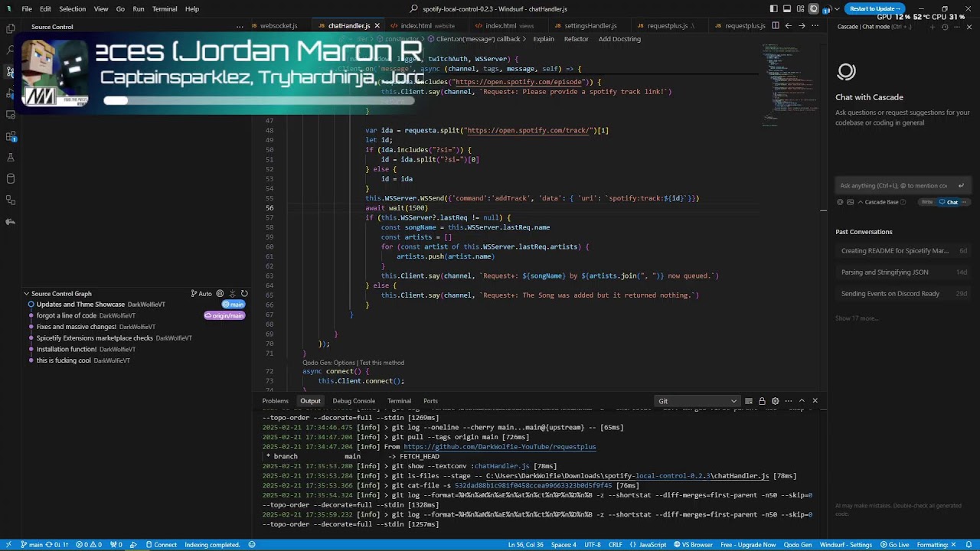Switch to Problems panel tab
980x551 pixels.
(x=275, y=401)
